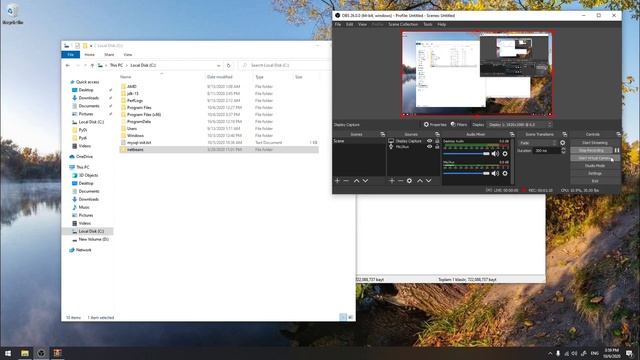Open Windows Start menu
Screen dimensions: 640x360
coord(8,353)
